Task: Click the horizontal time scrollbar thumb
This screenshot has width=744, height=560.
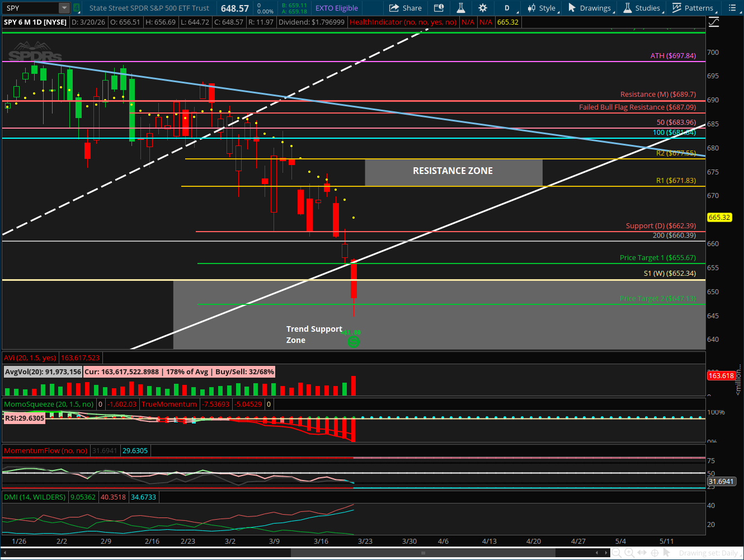Action: [x=423, y=553]
